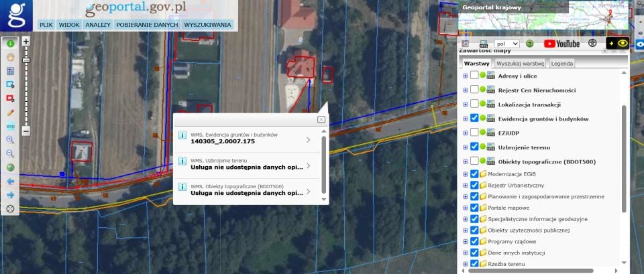Image resolution: width=644 pixels, height=274 pixels.
Task: Open the pol language dropdown
Action: click(507, 44)
